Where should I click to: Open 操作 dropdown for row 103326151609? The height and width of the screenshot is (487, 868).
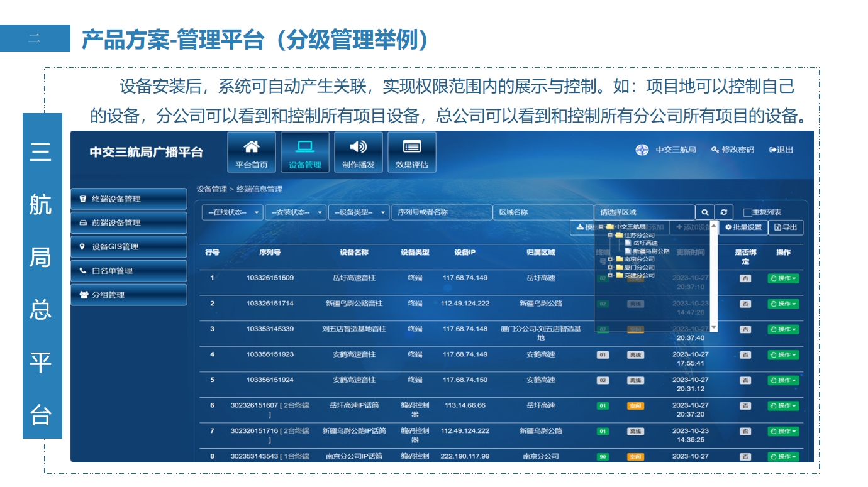click(x=783, y=278)
